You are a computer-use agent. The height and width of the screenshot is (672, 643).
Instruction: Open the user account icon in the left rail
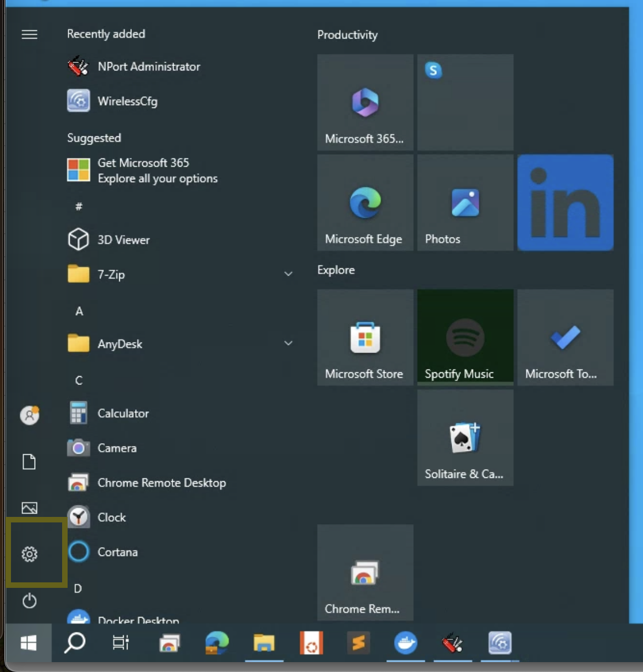point(30,415)
